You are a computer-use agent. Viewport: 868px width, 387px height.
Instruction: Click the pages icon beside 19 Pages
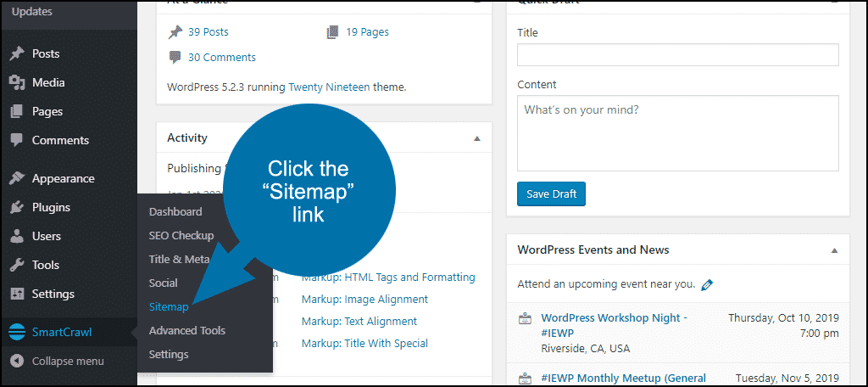pyautogui.click(x=332, y=32)
